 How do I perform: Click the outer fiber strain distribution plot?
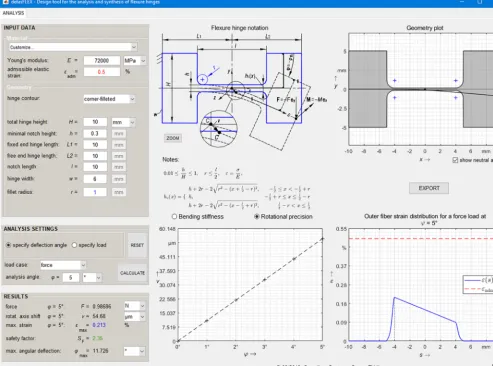pyautogui.click(x=421, y=285)
